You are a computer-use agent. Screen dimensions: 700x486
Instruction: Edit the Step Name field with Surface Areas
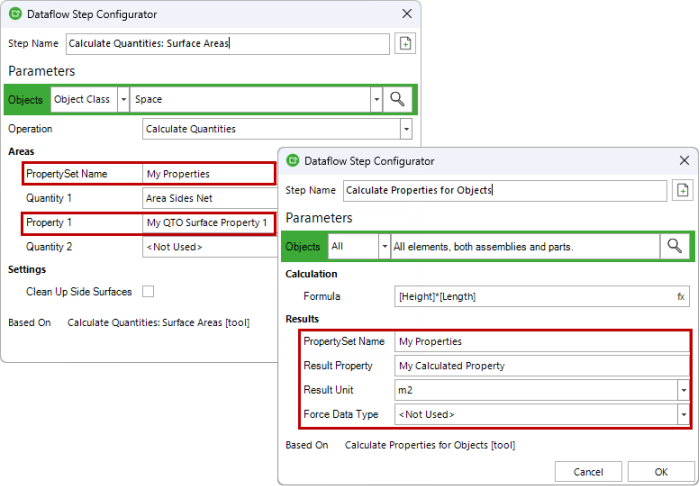pos(228,44)
